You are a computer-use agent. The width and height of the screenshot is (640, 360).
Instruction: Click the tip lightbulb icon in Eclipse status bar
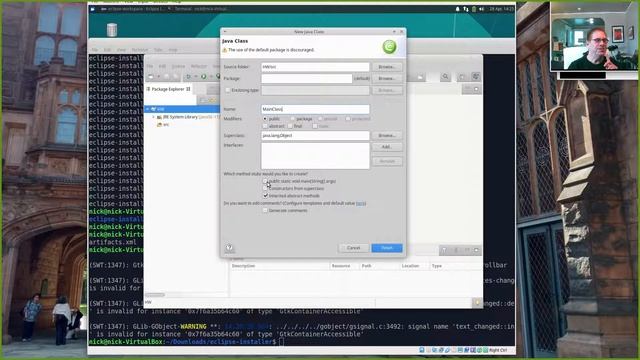click(x=477, y=302)
